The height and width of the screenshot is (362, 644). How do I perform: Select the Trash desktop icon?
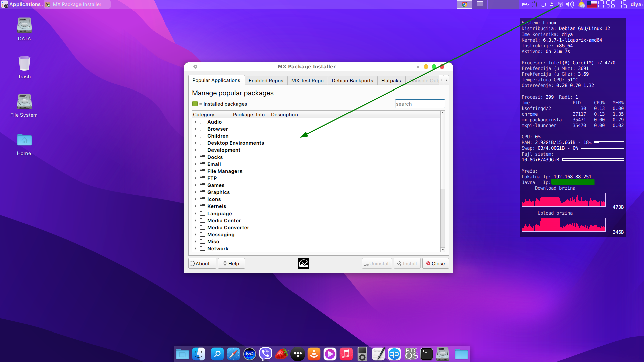[x=24, y=67]
